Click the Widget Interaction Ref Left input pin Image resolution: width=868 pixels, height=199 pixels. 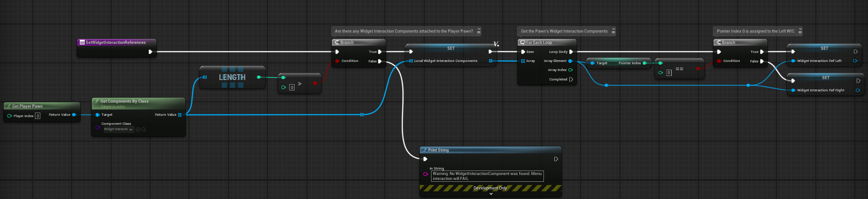click(793, 61)
